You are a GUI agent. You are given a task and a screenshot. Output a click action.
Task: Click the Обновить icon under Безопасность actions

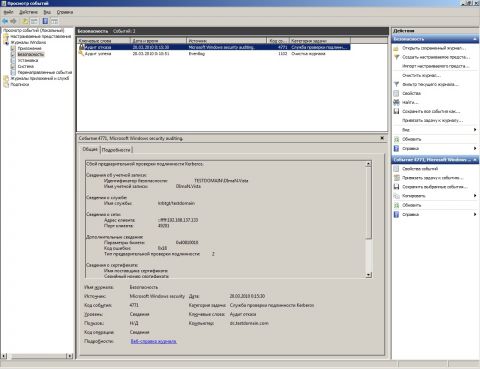click(x=396, y=139)
